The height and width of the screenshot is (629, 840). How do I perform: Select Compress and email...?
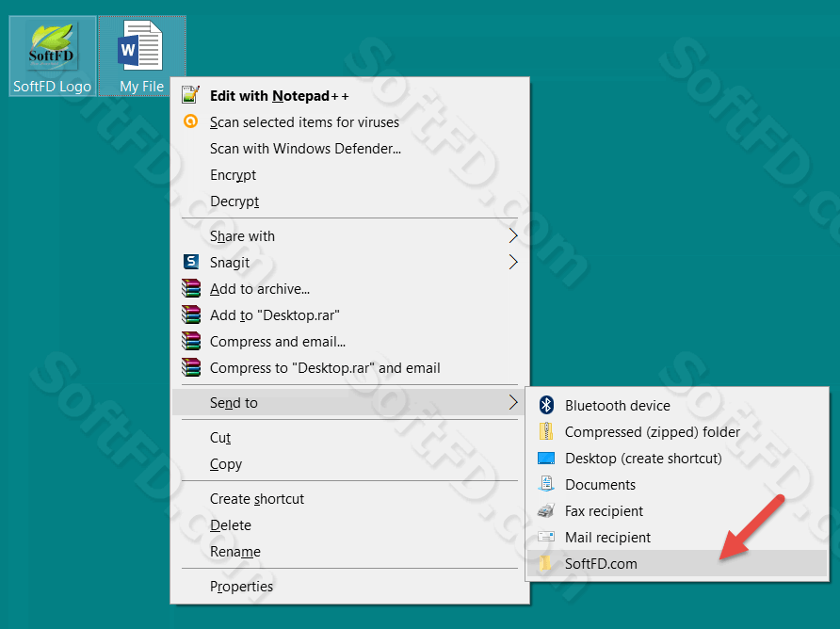349,341
